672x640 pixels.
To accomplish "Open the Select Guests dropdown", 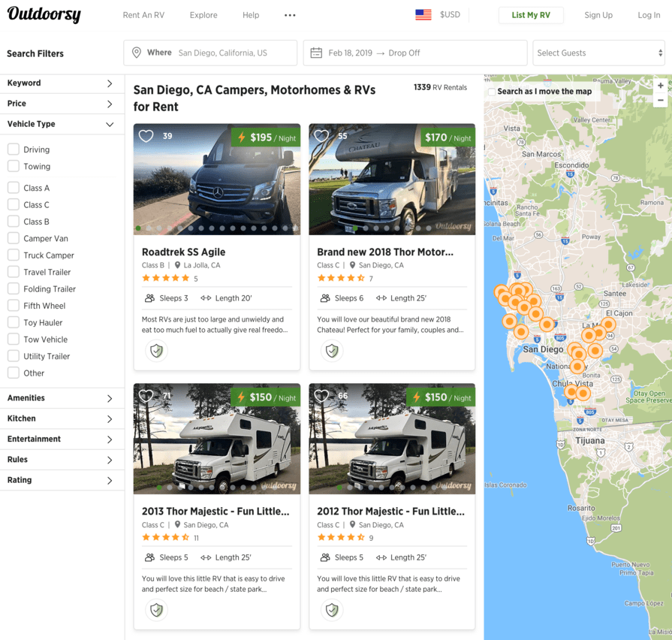I will [598, 53].
